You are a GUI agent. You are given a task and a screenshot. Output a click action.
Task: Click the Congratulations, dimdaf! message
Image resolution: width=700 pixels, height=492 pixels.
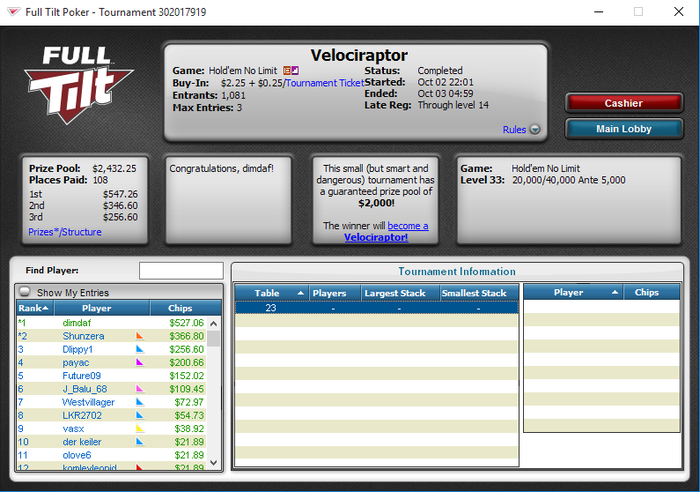click(221, 168)
